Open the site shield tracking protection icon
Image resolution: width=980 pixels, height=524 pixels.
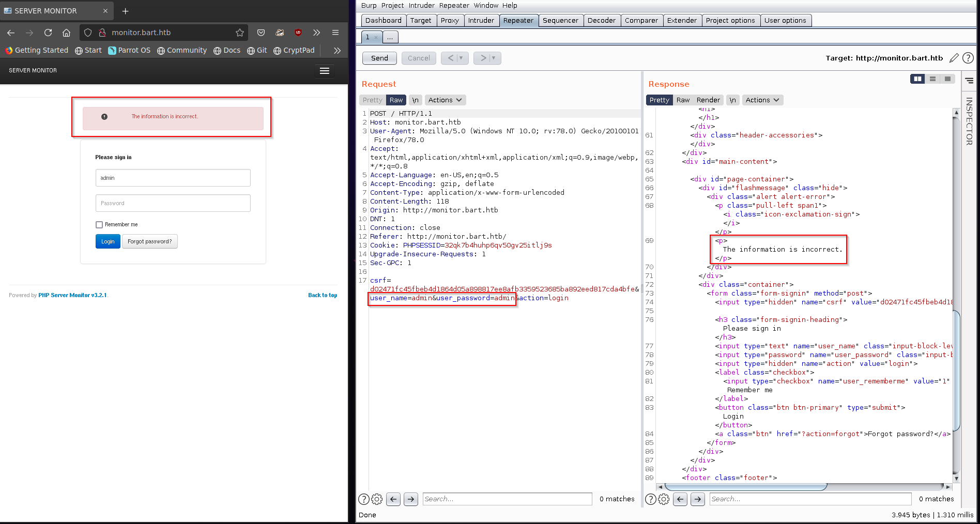point(88,33)
